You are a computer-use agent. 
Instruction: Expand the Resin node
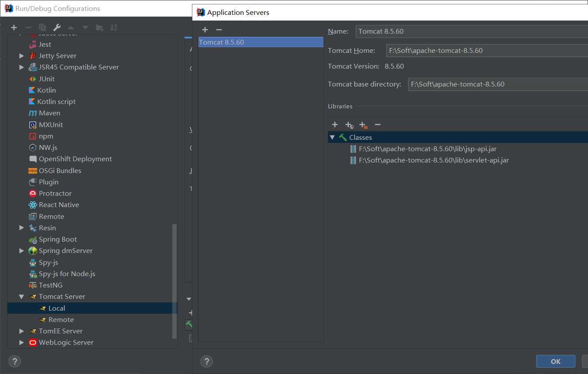(21, 228)
